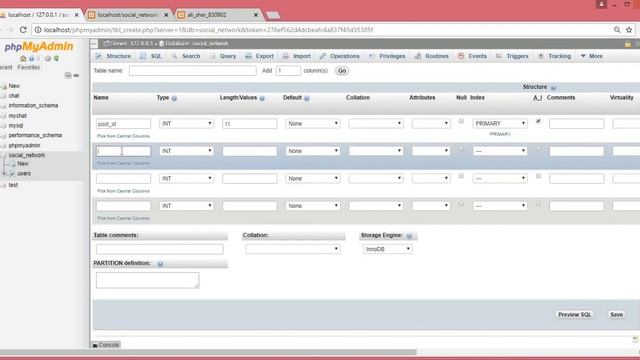Click help icon beside Storage Engine label

tap(409, 236)
